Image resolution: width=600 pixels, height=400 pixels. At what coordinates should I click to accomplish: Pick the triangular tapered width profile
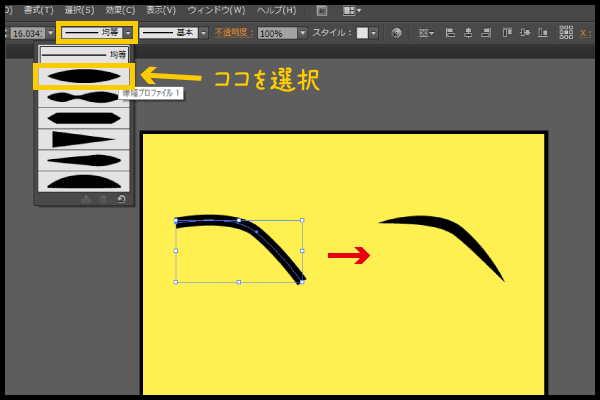tap(84, 139)
